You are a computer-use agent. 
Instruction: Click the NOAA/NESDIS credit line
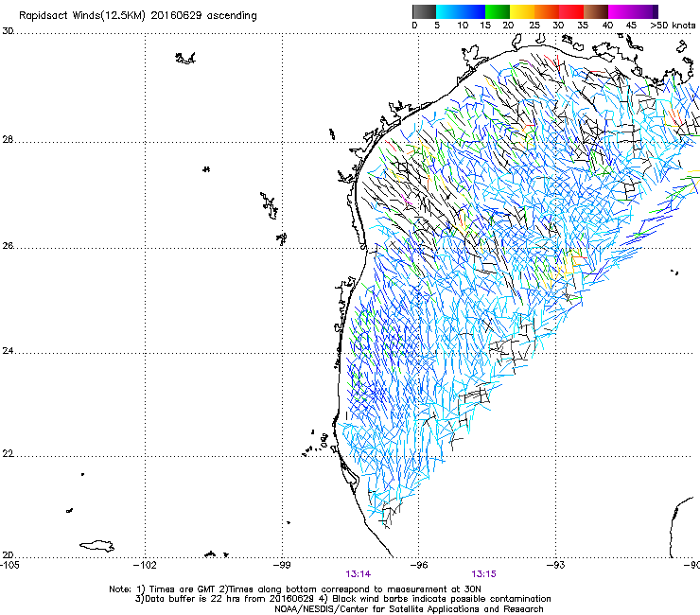tap(409, 609)
